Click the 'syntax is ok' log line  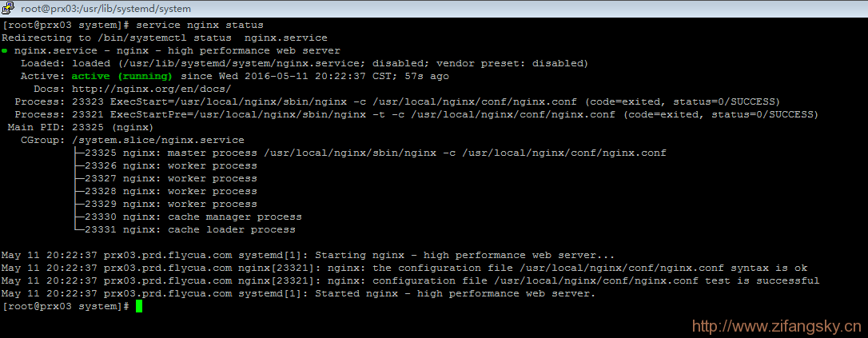click(x=404, y=268)
